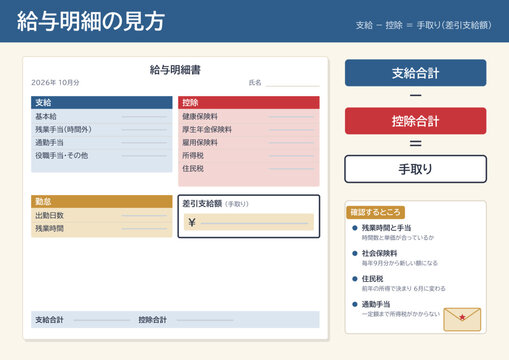Image resolution: width=509 pixels, height=360 pixels.
Task: Click the equals sign above 手取り box
Action: click(415, 143)
